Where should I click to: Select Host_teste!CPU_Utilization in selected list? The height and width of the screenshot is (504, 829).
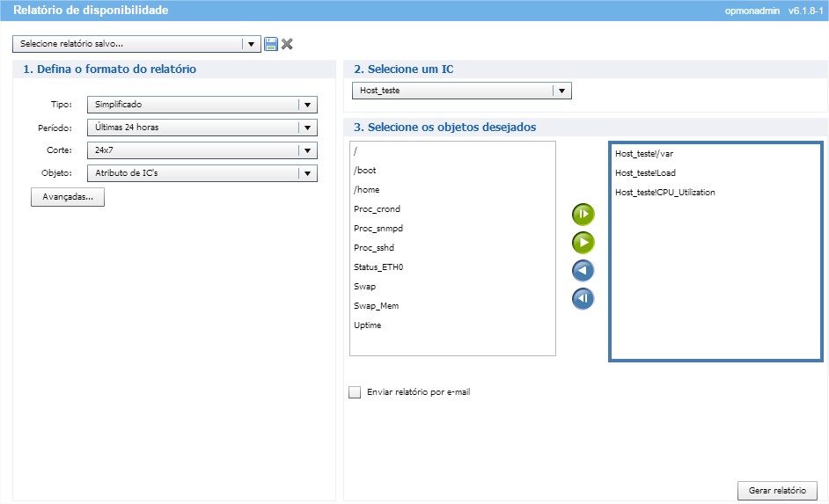pos(664,193)
